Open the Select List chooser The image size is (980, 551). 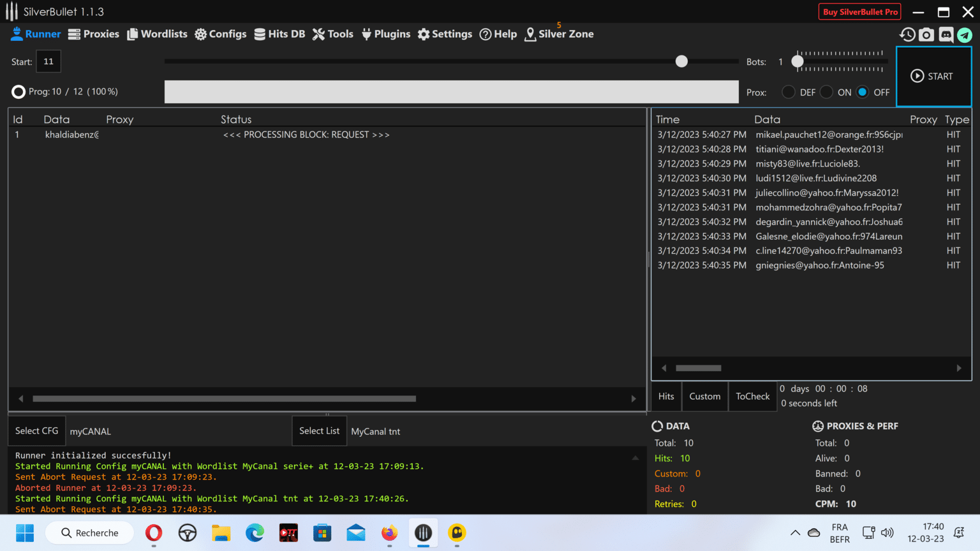[x=319, y=430]
